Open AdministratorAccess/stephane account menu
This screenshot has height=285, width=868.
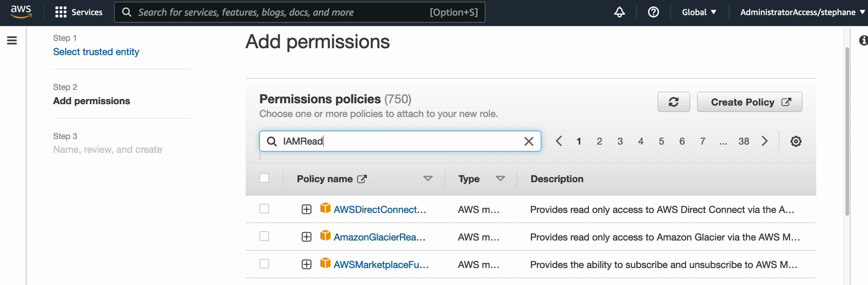point(802,12)
